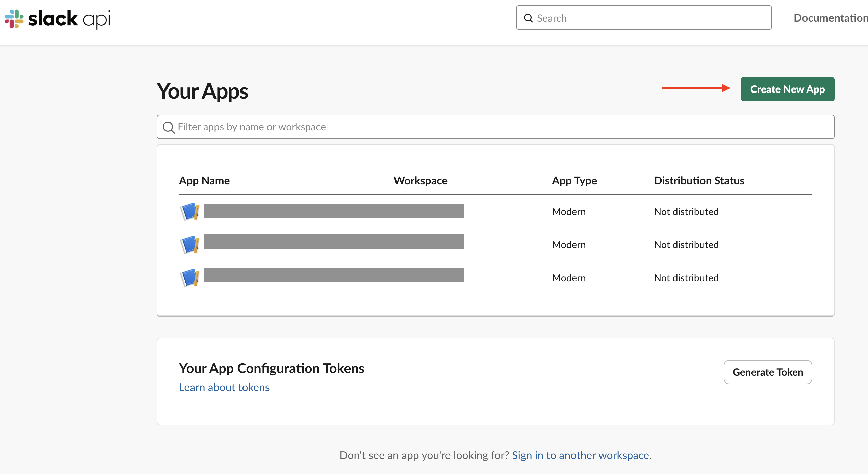
Task: Focus the Filter apps by name field
Action: coord(500,127)
